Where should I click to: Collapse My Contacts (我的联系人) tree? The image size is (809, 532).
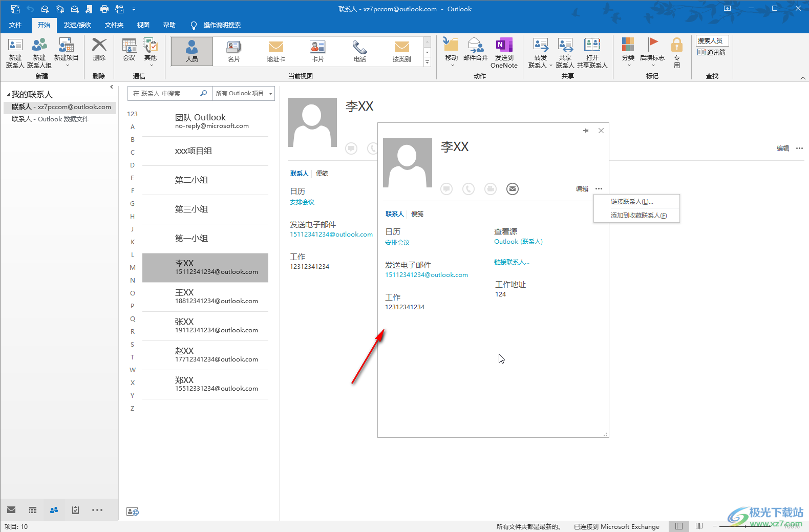click(8, 95)
